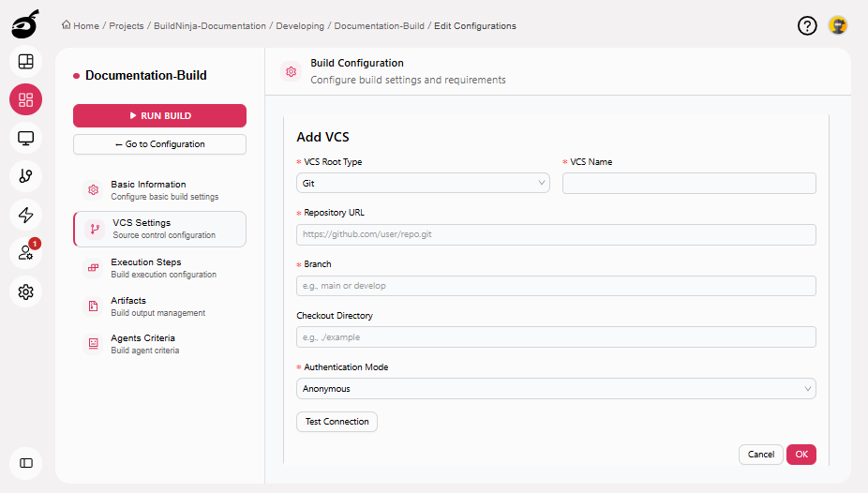Open the settings gear icon in sidebar
The height and width of the screenshot is (493, 868).
pyautogui.click(x=26, y=291)
